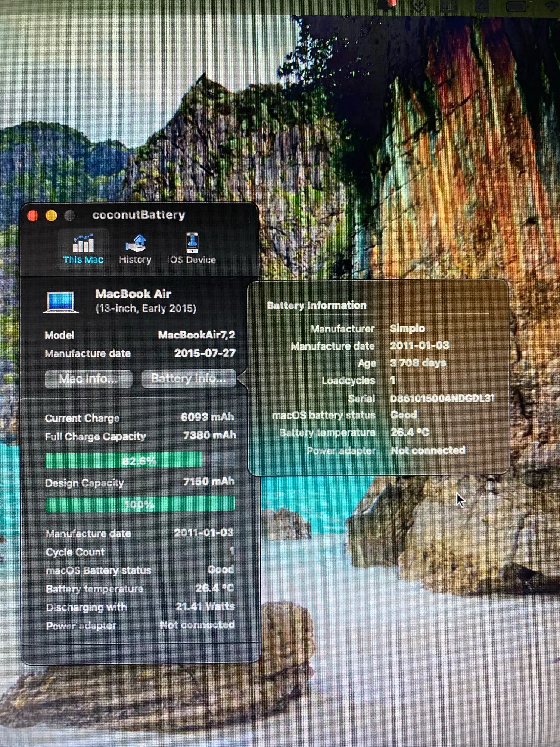This screenshot has width=560, height=747.
Task: Select the Manufacturer value Simplo
Action: [407, 328]
